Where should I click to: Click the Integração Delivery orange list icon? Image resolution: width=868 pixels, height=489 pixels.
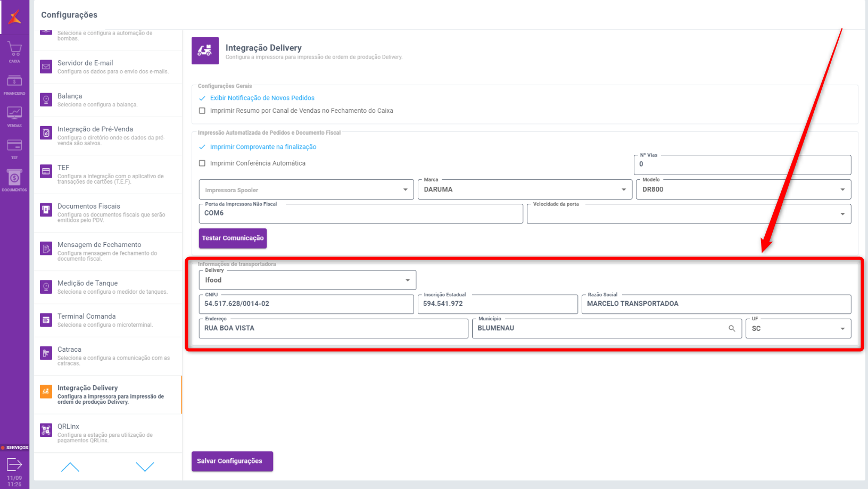point(46,392)
